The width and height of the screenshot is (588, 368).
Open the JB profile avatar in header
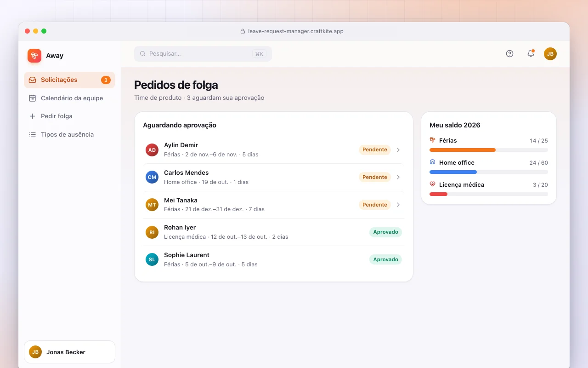(550, 54)
